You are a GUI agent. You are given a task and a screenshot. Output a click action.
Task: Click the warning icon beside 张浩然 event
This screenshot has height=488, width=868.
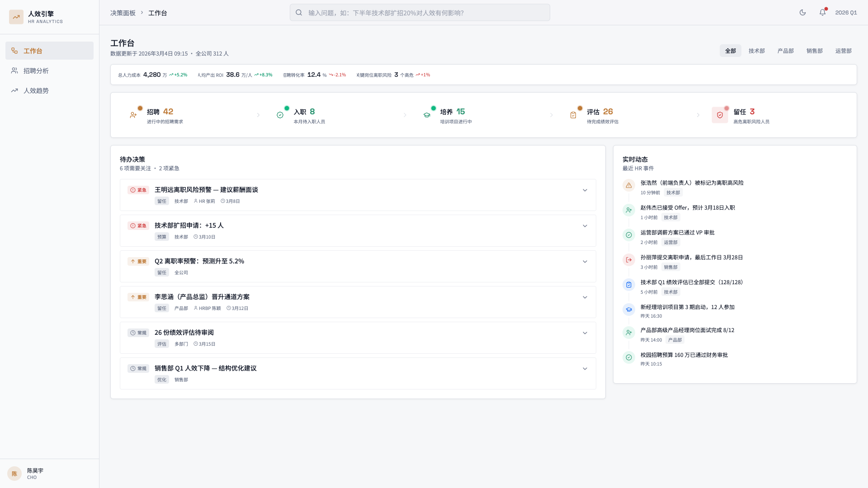pos(629,185)
